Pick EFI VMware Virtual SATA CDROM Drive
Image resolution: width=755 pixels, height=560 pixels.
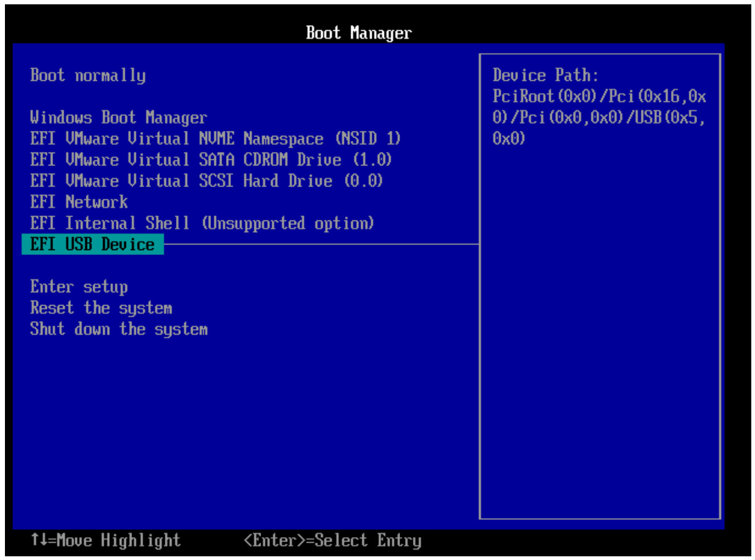pyautogui.click(x=211, y=160)
